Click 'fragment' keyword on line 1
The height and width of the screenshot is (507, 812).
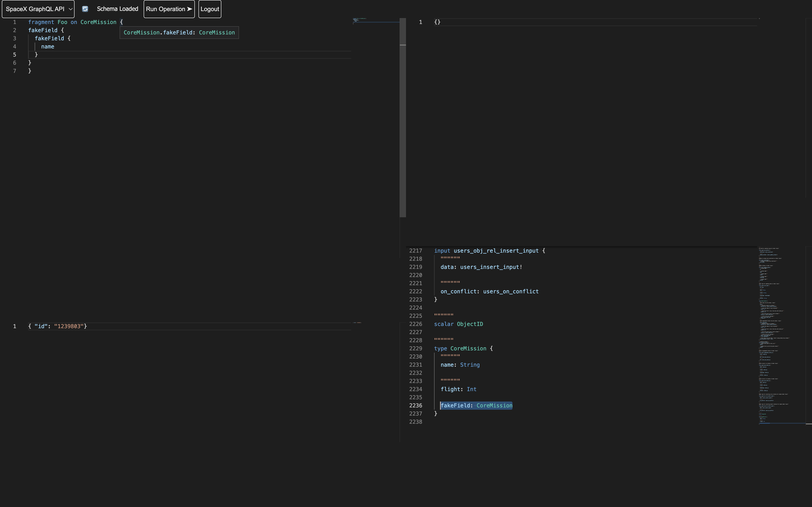coord(41,22)
